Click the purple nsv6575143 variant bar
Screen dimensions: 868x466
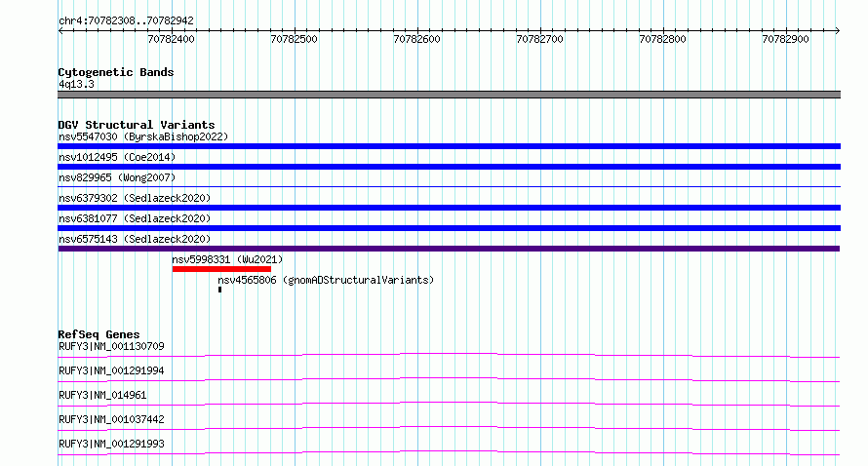tap(449, 249)
